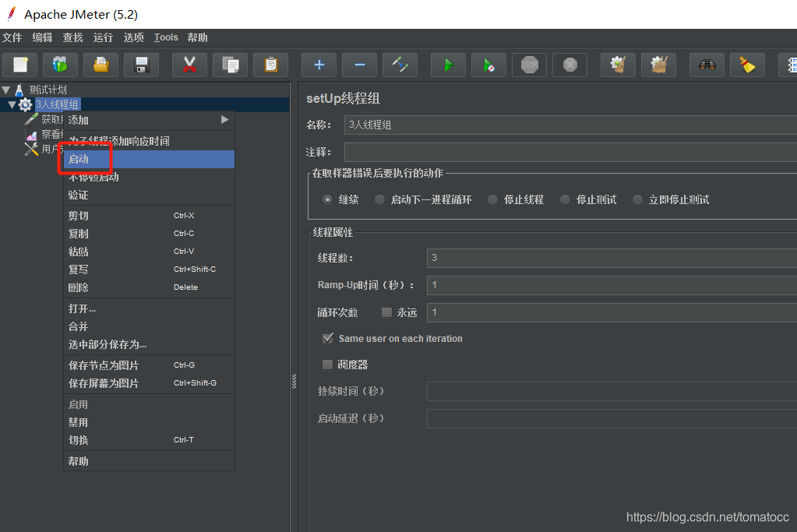Open the 查找 menu
The height and width of the screenshot is (532, 797).
pos(72,37)
